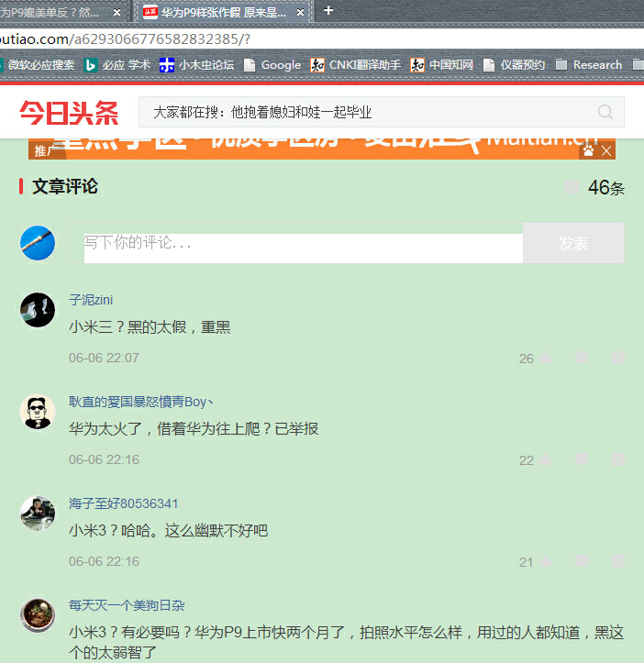Screen dimensions: 644x663
Task: Click the orange promoted banner advertisement
Action: coord(322,149)
